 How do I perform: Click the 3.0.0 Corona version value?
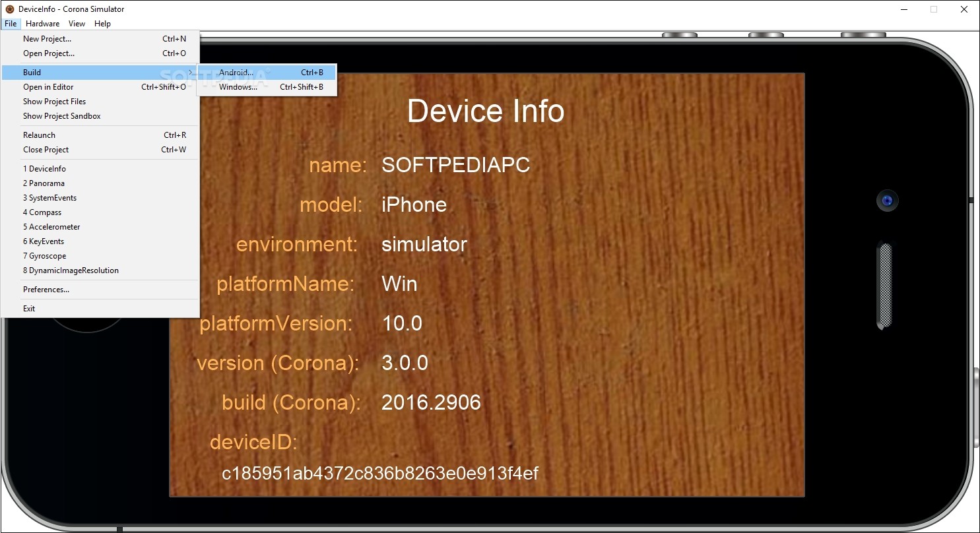(x=405, y=363)
